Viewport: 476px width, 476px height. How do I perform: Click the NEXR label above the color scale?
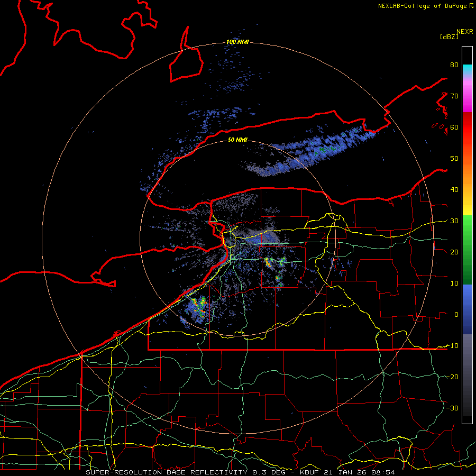click(465, 32)
